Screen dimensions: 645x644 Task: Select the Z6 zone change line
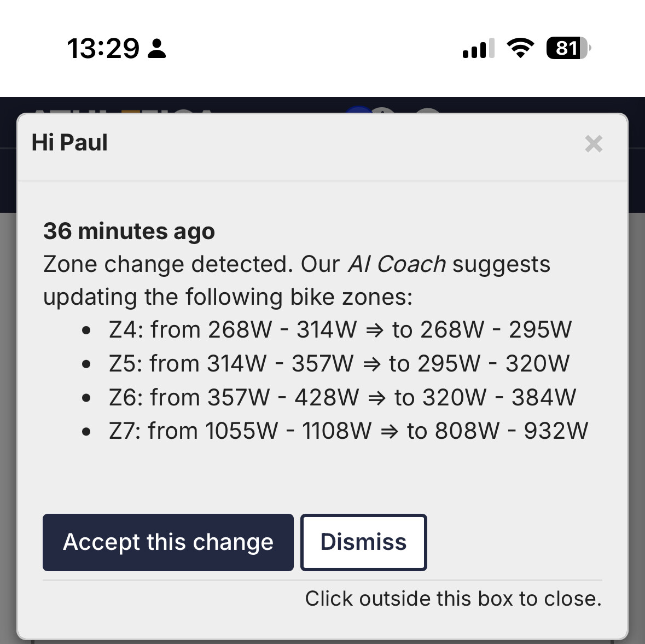pos(342,398)
